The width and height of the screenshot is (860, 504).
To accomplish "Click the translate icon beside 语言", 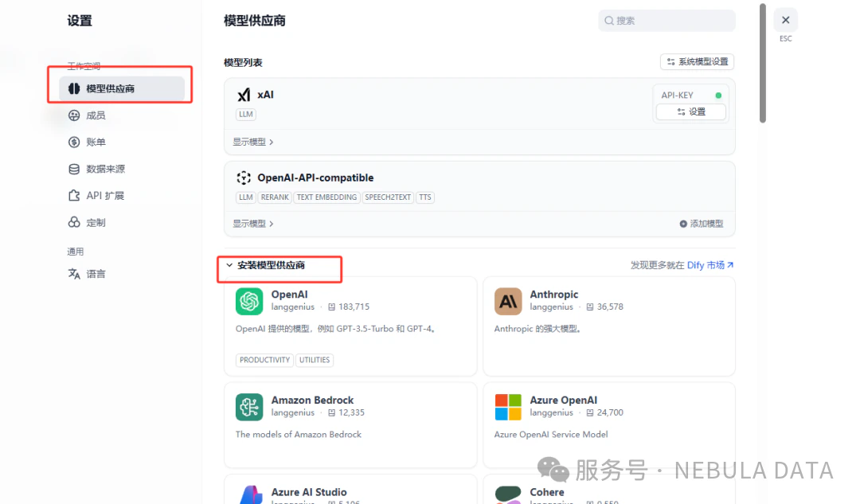I will pyautogui.click(x=74, y=274).
